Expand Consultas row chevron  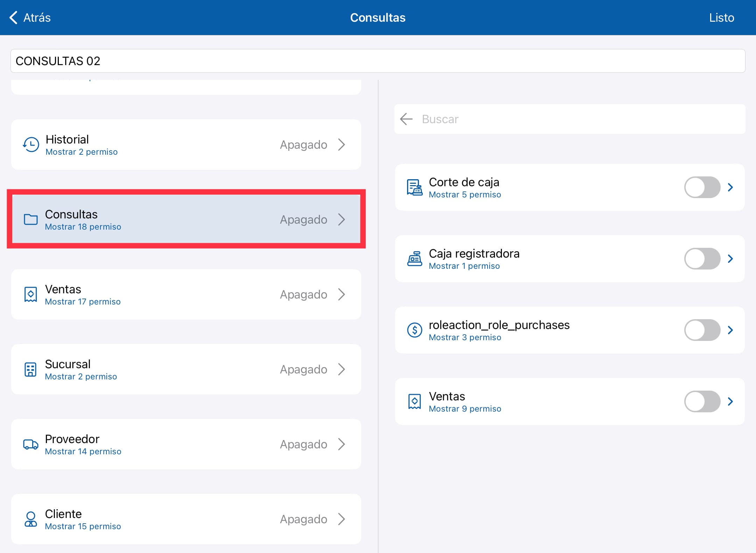pos(342,219)
